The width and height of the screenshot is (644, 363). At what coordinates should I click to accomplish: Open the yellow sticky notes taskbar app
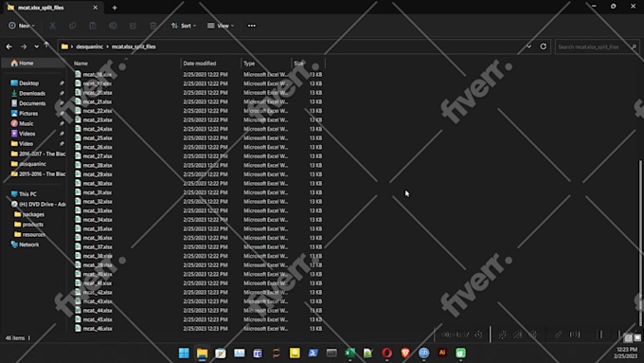(295, 353)
